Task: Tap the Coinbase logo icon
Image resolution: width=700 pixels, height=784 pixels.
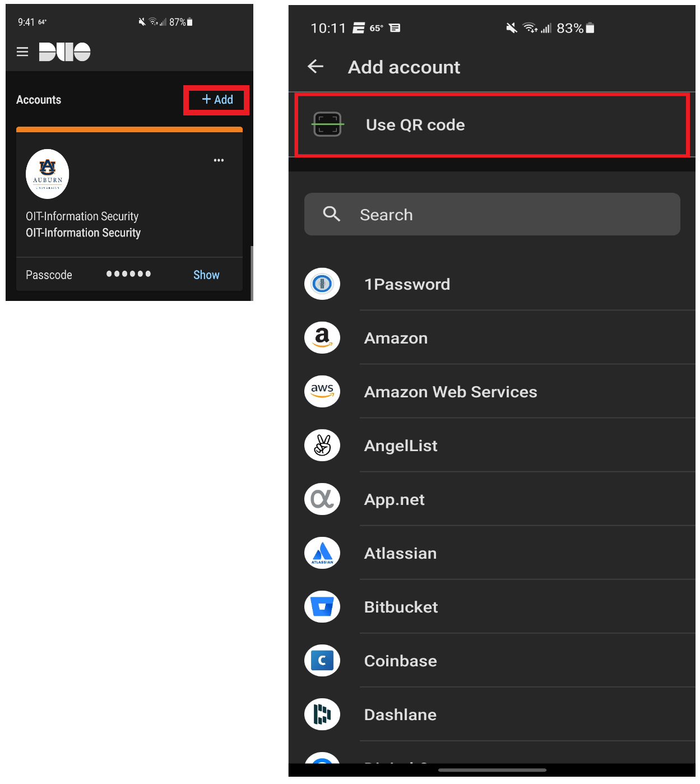Action: coord(322,661)
